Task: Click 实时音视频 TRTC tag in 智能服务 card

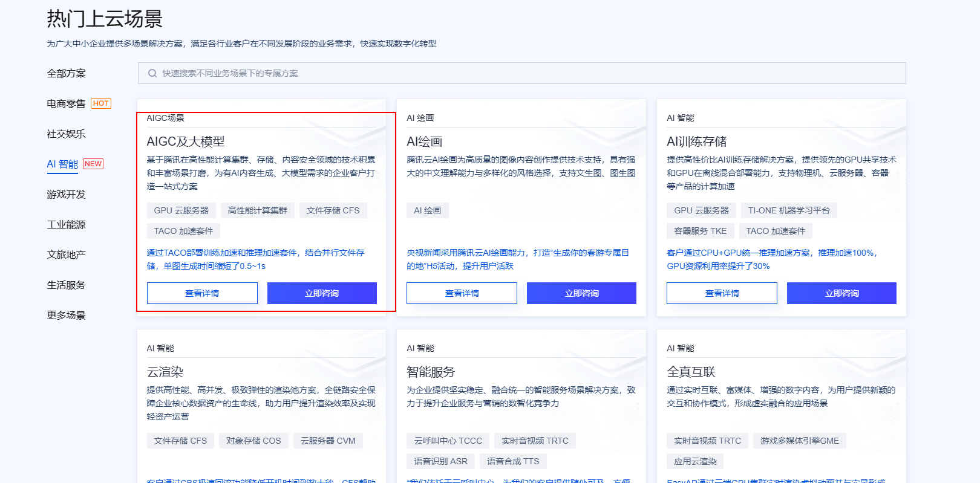Action: click(x=535, y=441)
